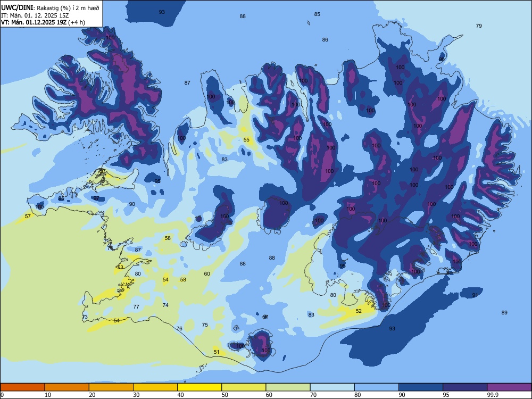
Task: Click the orange 10–20 legend swatch
Action: pos(67,387)
